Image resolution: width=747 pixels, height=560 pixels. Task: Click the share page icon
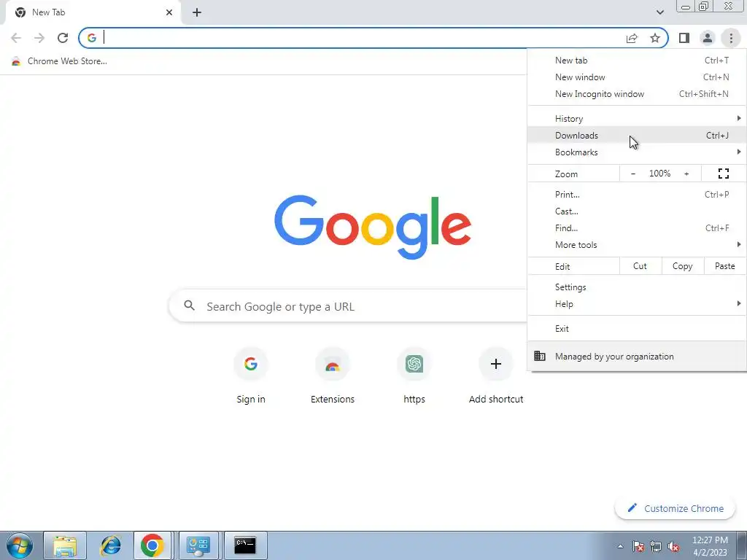click(632, 38)
